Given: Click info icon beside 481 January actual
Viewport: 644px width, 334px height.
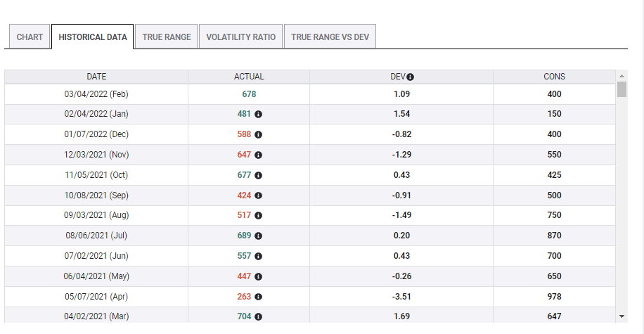Looking at the screenshot, I should (258, 114).
